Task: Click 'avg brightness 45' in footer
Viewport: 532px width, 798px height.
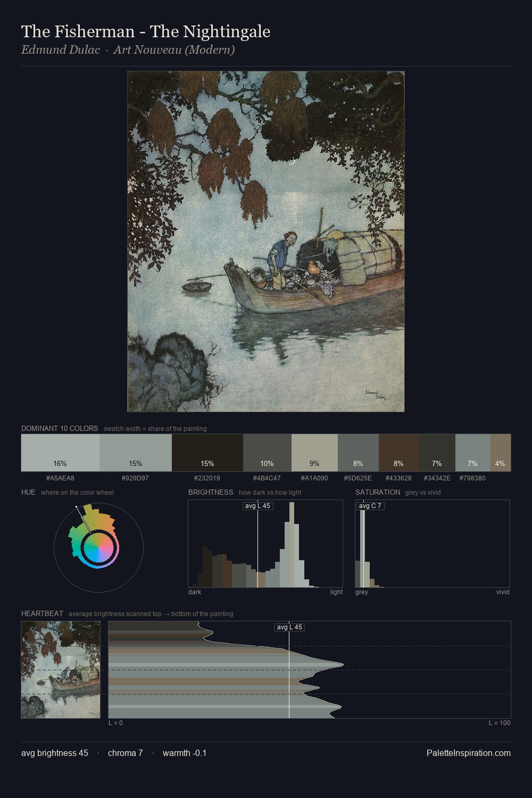Action: point(55,753)
